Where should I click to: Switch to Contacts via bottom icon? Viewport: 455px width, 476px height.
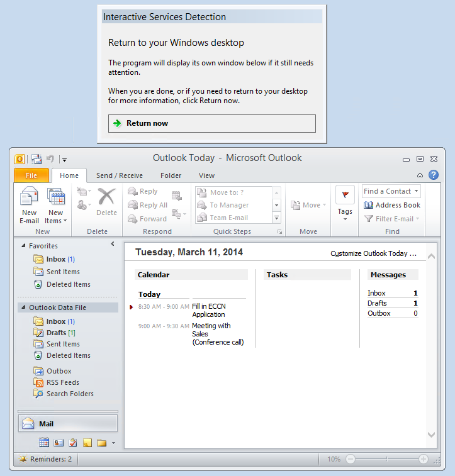point(59,443)
